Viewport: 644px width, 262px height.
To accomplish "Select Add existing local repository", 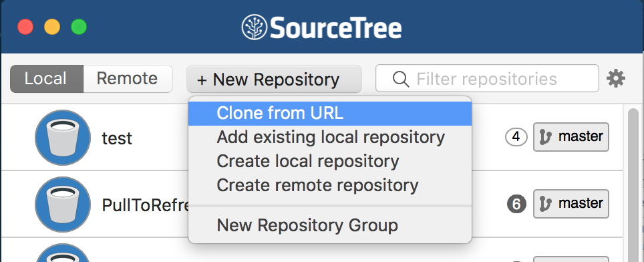I will [x=330, y=137].
